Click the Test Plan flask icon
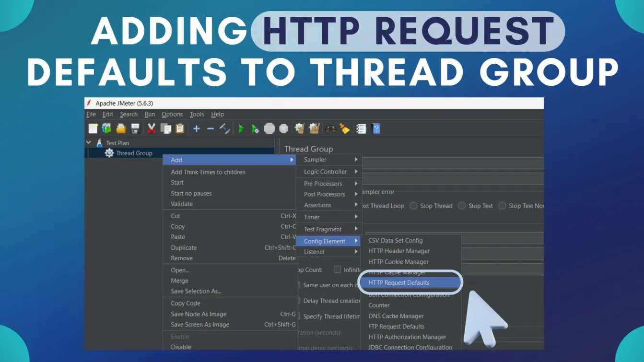The image size is (644, 362). click(x=100, y=143)
